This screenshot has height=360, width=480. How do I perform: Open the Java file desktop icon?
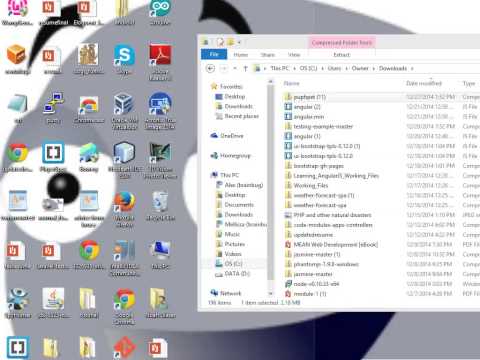click(53, 303)
